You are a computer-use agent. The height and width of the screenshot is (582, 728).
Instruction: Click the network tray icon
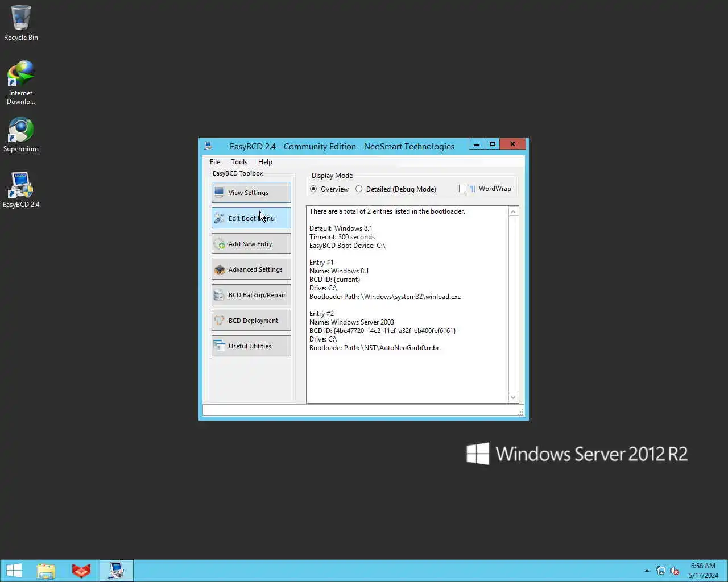point(661,571)
